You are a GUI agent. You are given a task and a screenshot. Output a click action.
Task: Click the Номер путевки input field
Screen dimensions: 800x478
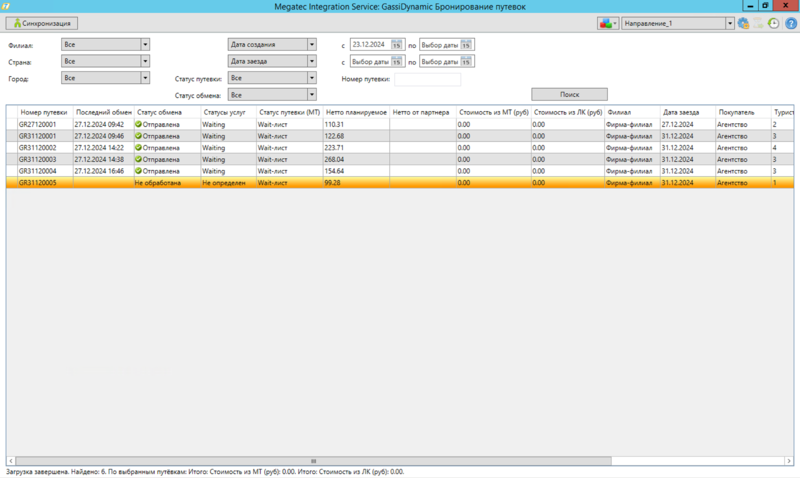click(428, 79)
